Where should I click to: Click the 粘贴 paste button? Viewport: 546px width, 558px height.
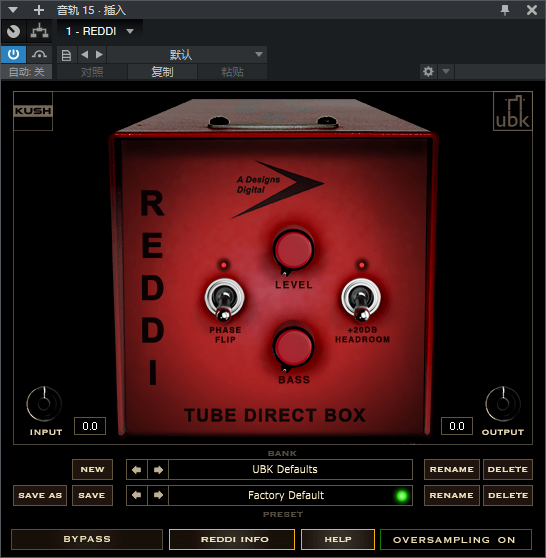coord(232,72)
